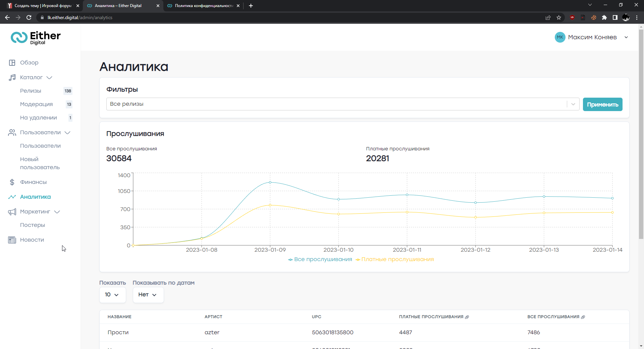Open the browser extensions puzzle icon
Image resolution: width=644 pixels, height=349 pixels.
pyautogui.click(x=604, y=17)
